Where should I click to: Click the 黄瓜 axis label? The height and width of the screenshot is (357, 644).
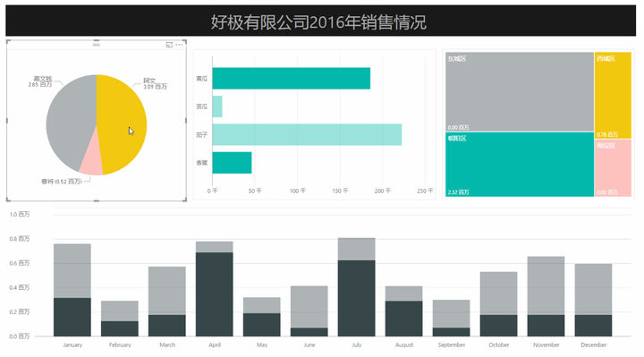point(201,79)
